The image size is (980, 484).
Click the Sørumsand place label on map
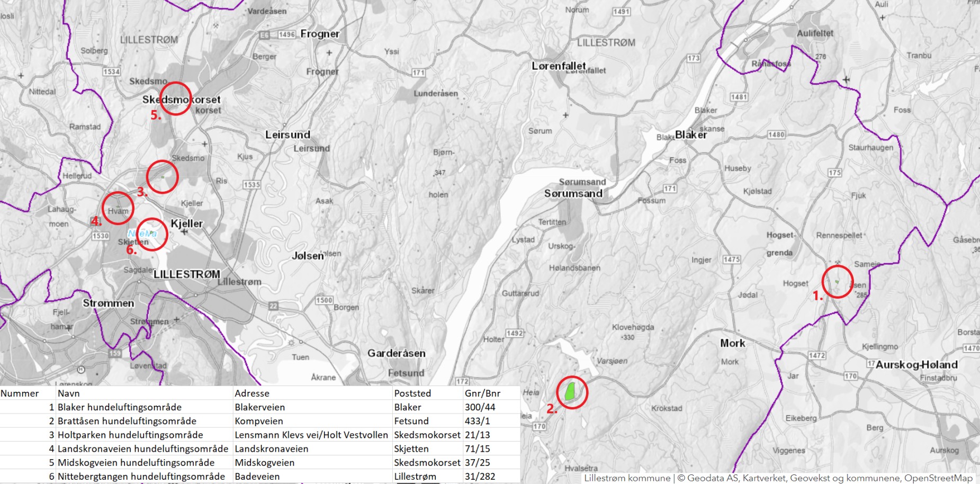[573, 193]
